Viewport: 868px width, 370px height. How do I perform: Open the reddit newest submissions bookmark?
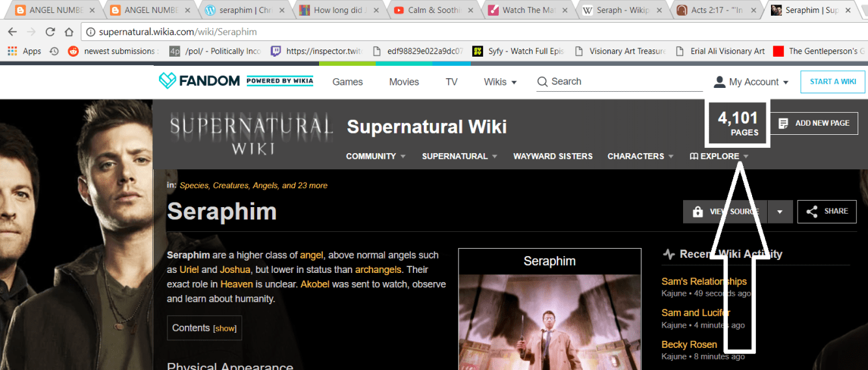[x=113, y=51]
